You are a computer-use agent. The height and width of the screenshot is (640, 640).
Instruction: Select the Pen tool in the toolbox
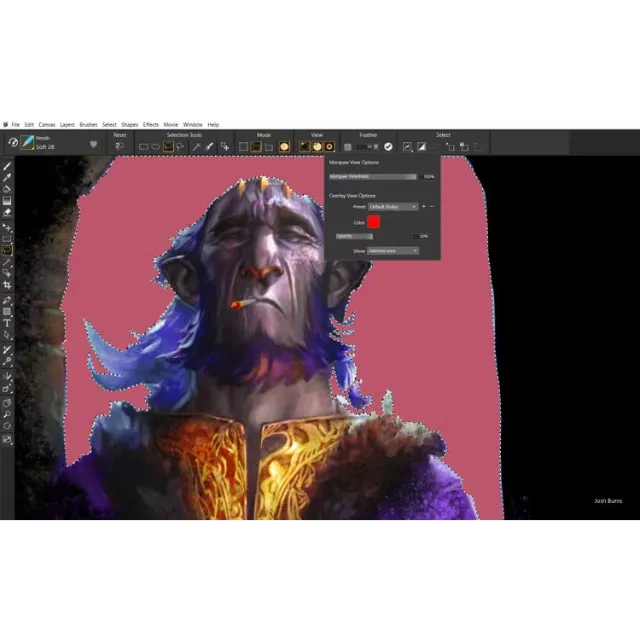pyautogui.click(x=7, y=300)
